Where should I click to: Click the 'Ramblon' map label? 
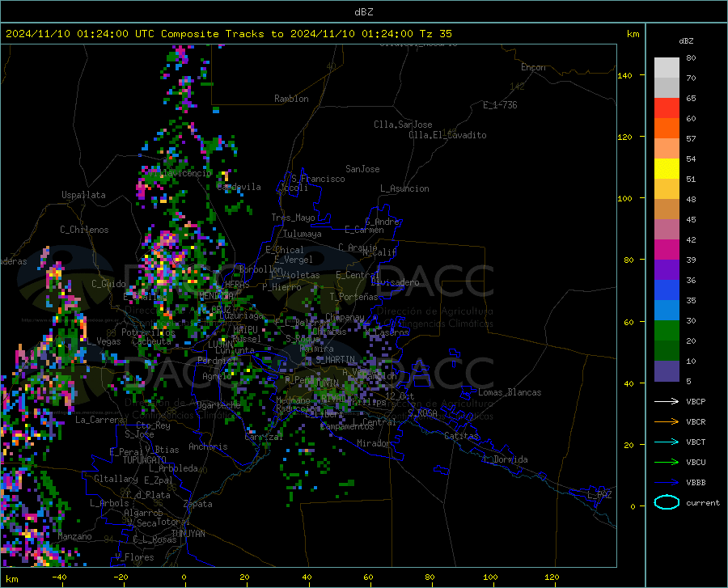291,99
